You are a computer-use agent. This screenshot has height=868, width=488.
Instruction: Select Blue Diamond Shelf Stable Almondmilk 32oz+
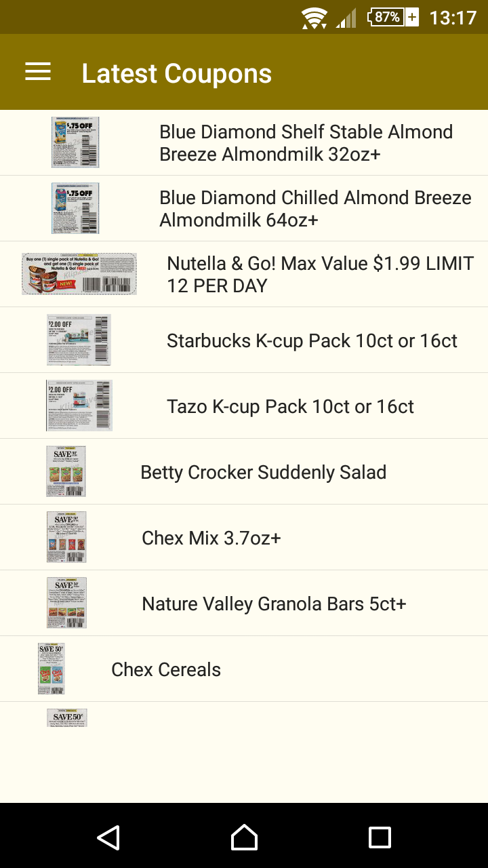(x=244, y=143)
